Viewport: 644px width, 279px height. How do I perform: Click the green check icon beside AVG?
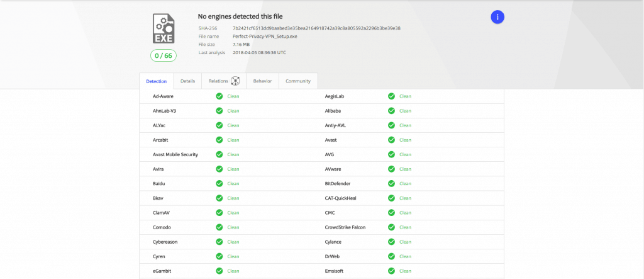(391, 154)
